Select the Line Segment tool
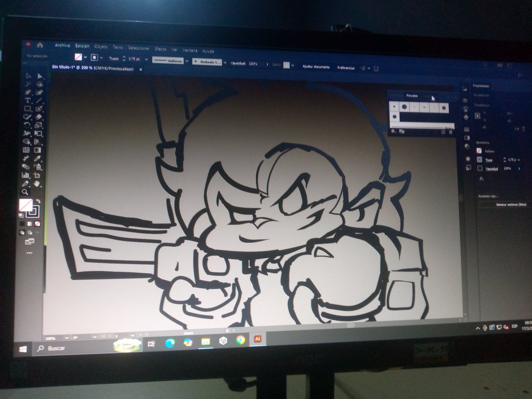Viewport: 532px width, 399px height. point(39,100)
